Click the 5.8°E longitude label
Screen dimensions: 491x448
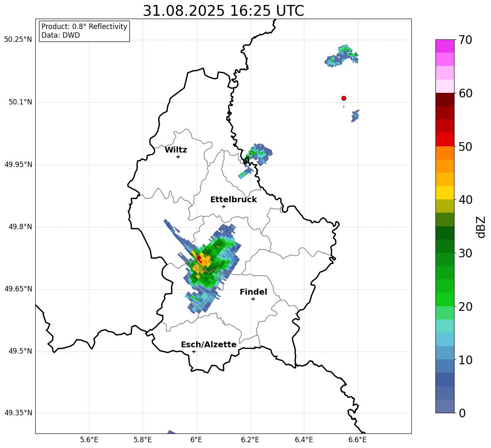click(x=143, y=440)
